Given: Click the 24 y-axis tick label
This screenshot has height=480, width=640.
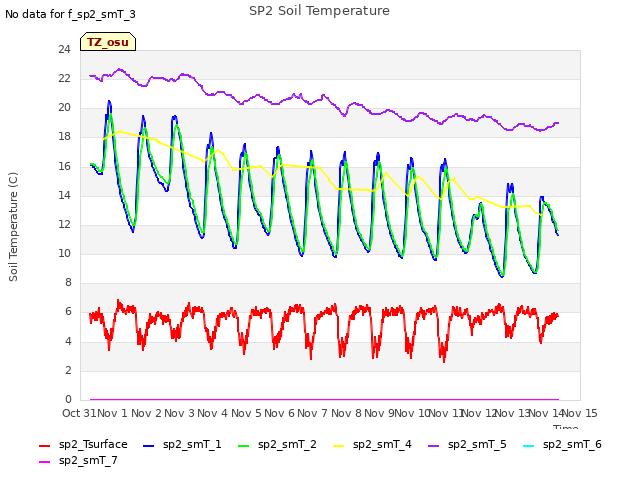Looking at the screenshot, I should pyautogui.click(x=64, y=49).
